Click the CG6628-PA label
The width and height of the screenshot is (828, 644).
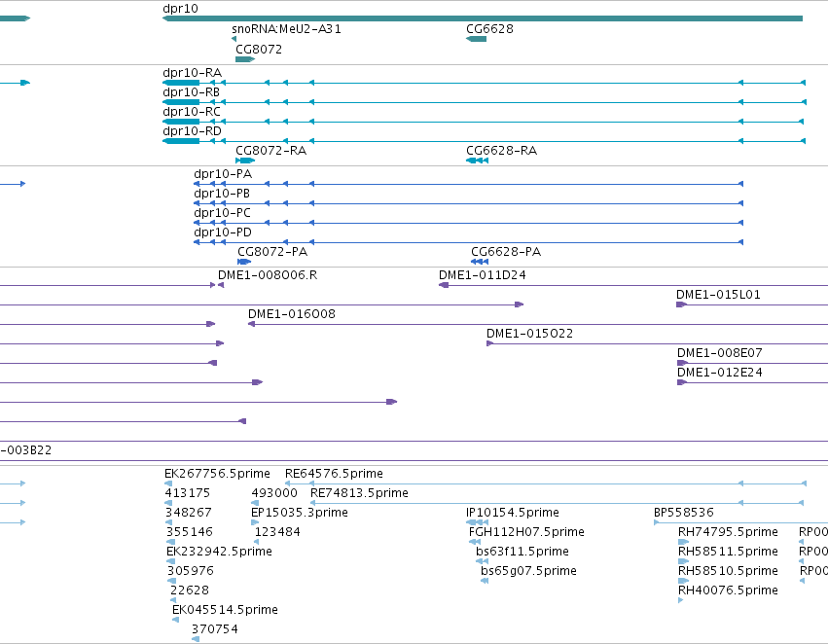point(506,252)
